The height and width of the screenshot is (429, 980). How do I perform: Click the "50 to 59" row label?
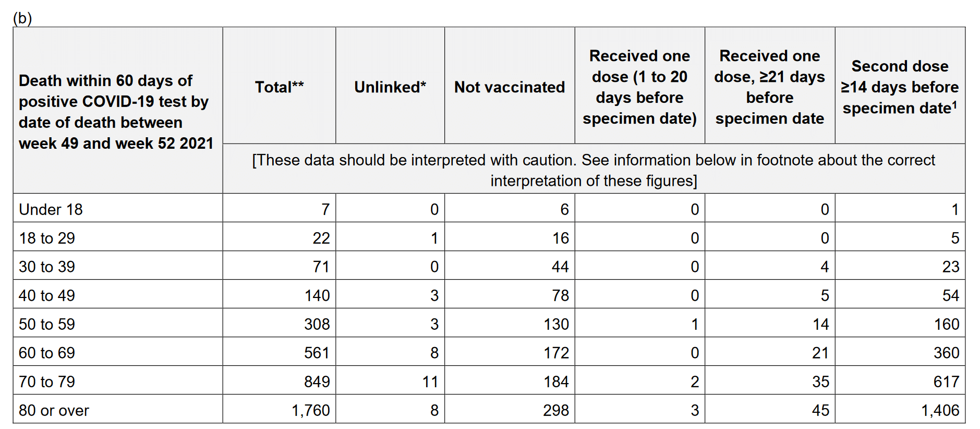47,324
